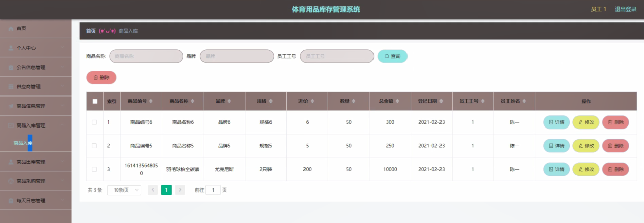Go to the previous page arrow
Viewport: 644px width, 223px height.
click(153, 190)
